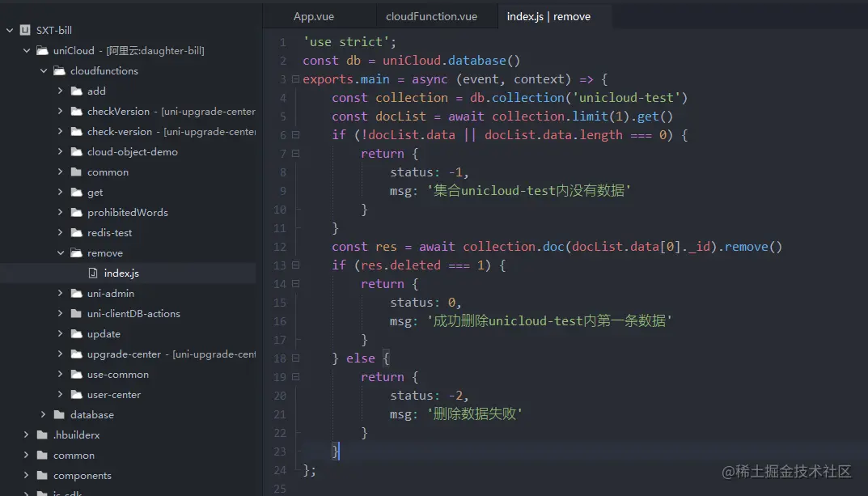The height and width of the screenshot is (496, 868).
Task: Click the index.js file icon
Action: (x=93, y=273)
